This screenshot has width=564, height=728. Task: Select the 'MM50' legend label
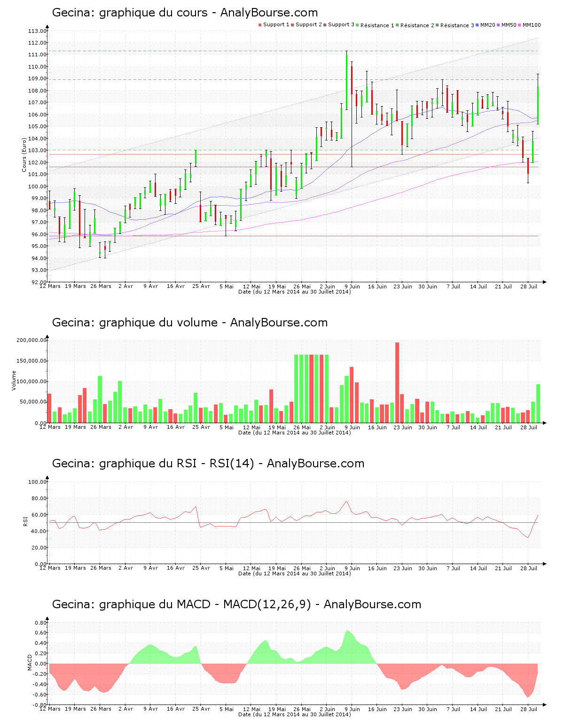[509, 25]
